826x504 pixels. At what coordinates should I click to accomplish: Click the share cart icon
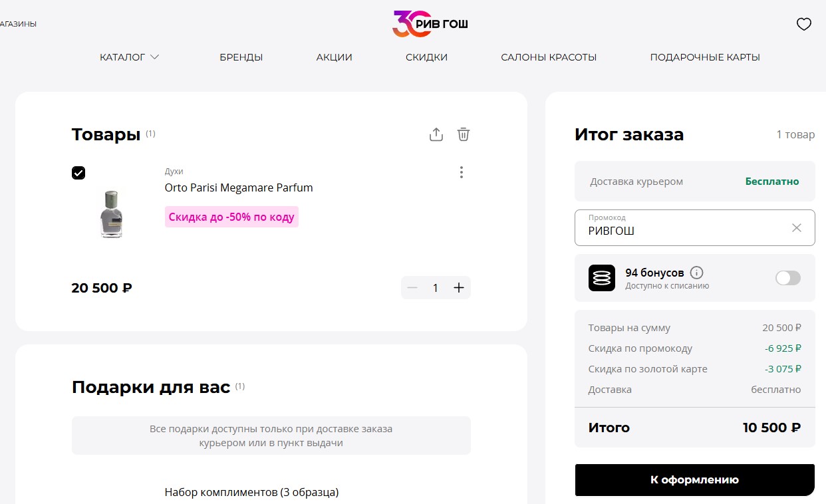(x=436, y=134)
